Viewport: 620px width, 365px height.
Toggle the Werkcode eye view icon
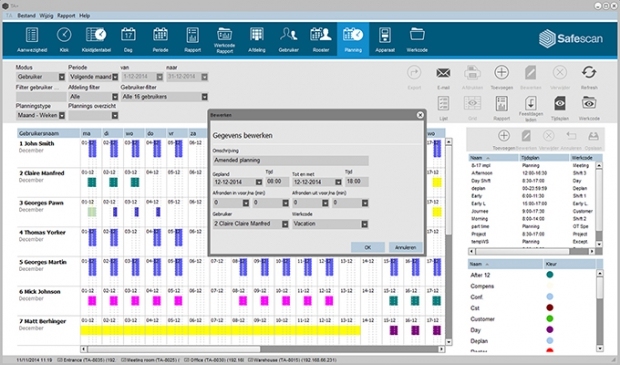coord(589,103)
